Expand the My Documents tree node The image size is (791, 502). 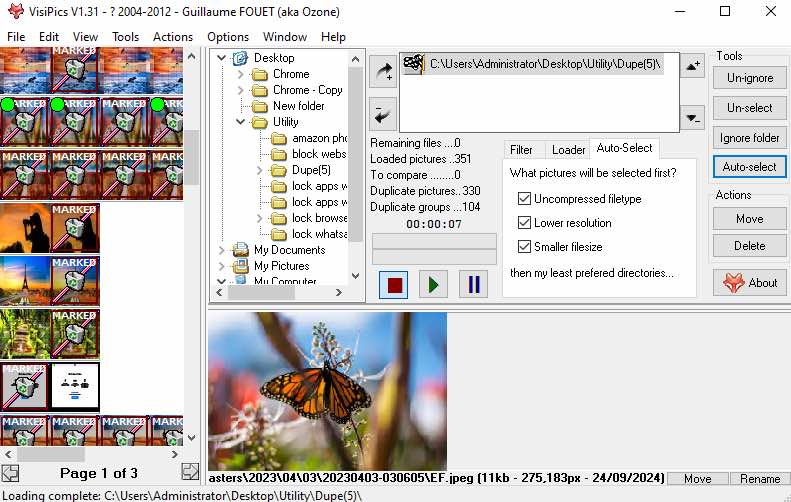tap(221, 250)
